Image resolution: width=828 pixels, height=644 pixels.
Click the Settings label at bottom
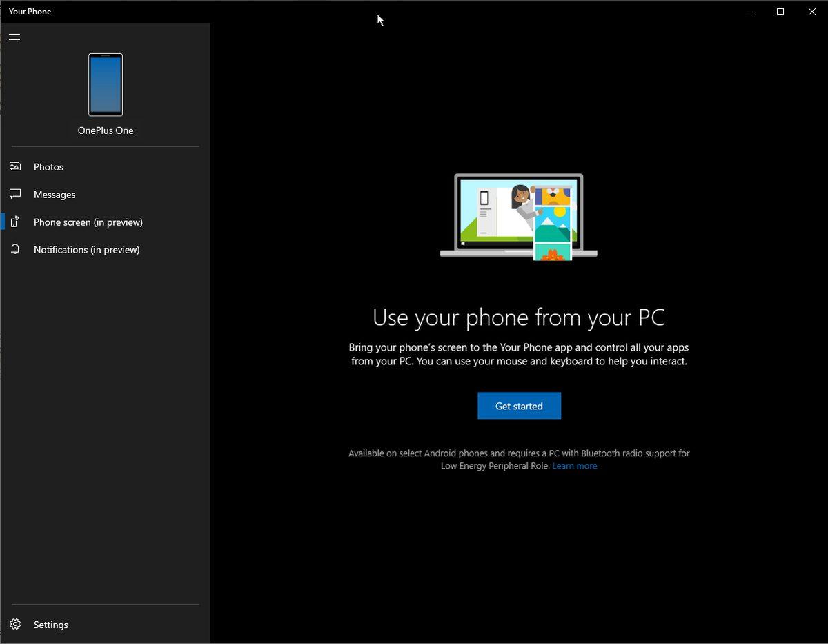pyautogui.click(x=50, y=624)
